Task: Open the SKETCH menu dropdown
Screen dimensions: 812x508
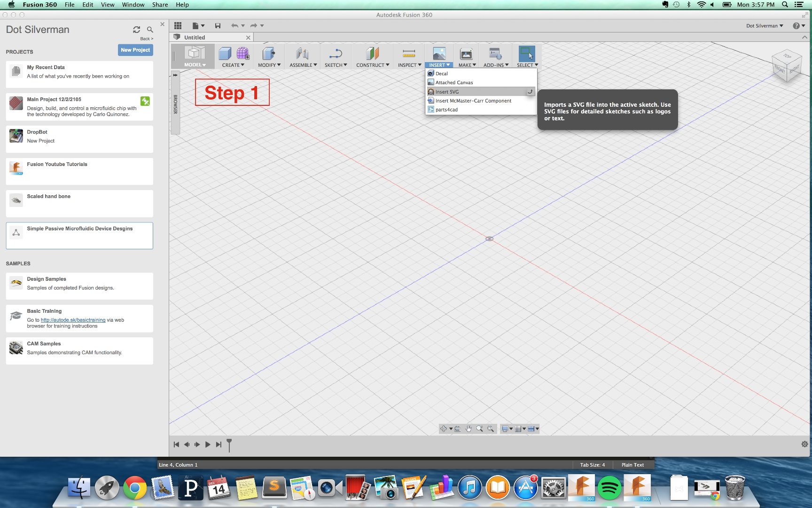Action: coord(336,65)
